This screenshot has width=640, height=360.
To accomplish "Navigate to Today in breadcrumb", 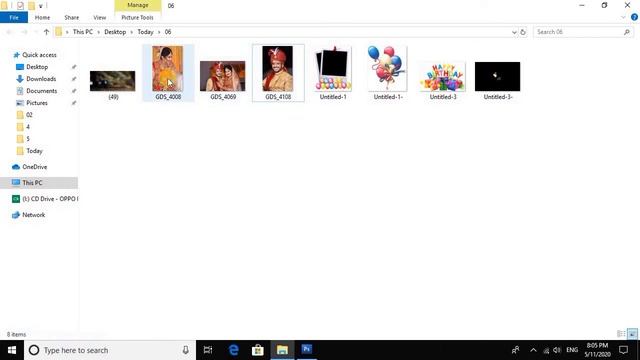I will pos(145,32).
